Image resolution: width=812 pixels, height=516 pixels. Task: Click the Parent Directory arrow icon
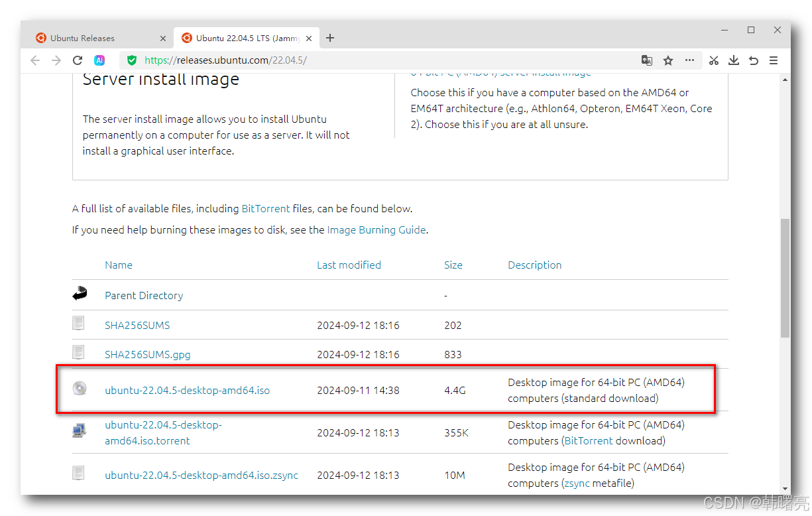click(80, 294)
